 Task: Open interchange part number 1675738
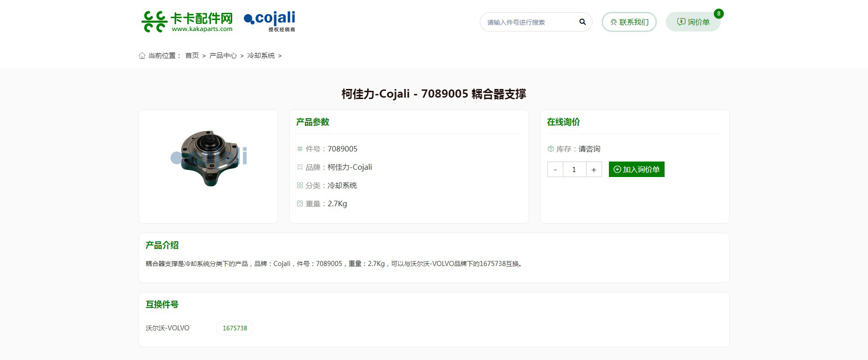235,328
